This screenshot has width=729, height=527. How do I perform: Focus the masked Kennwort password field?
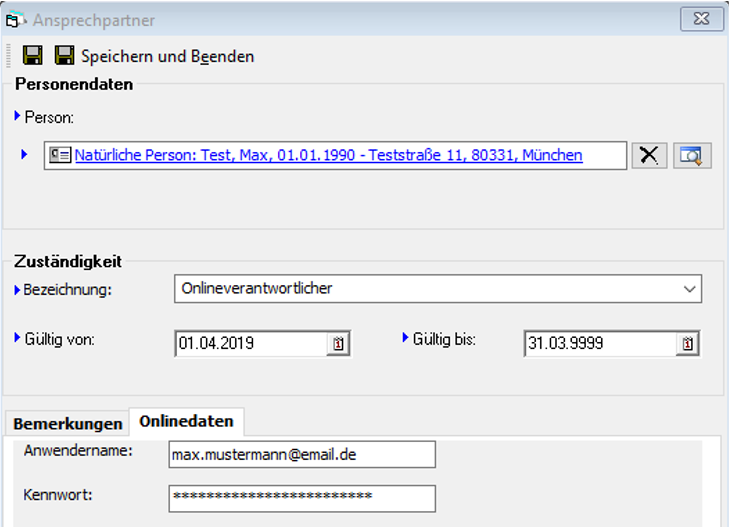[x=302, y=497]
